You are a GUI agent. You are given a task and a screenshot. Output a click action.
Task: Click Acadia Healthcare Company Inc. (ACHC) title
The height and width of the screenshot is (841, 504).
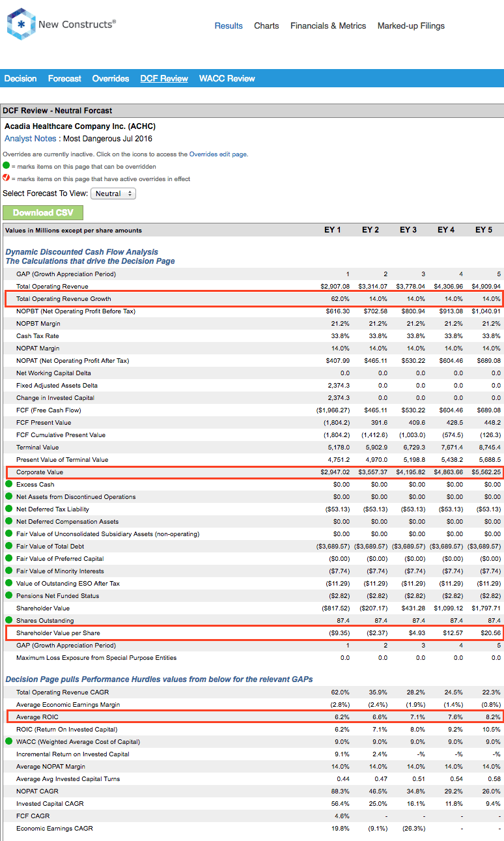[80, 126]
